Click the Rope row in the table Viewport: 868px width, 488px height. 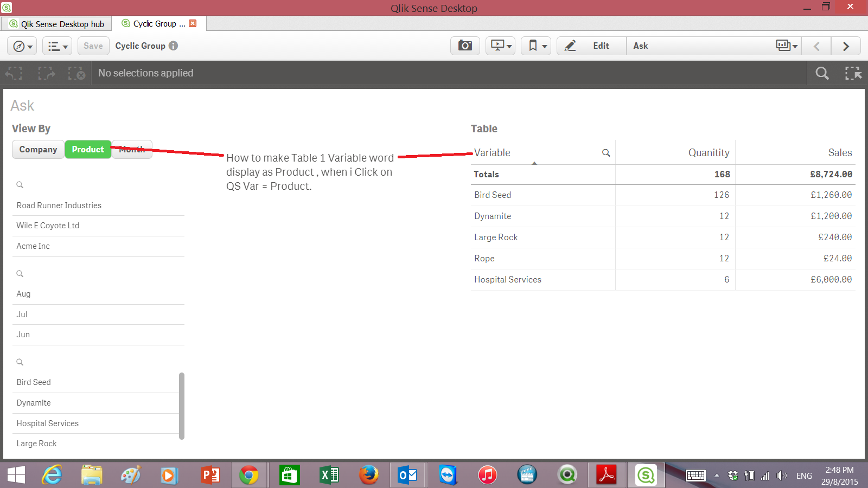[x=663, y=259]
